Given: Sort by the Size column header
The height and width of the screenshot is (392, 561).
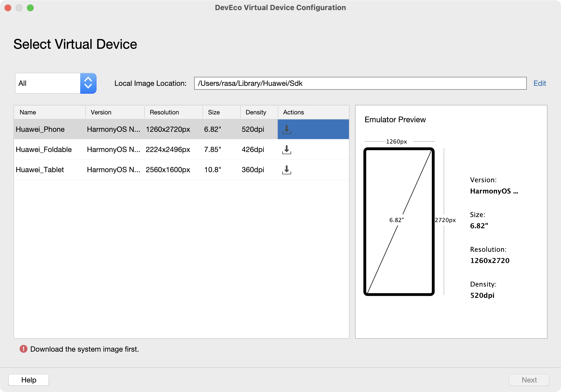Looking at the screenshot, I should [214, 112].
